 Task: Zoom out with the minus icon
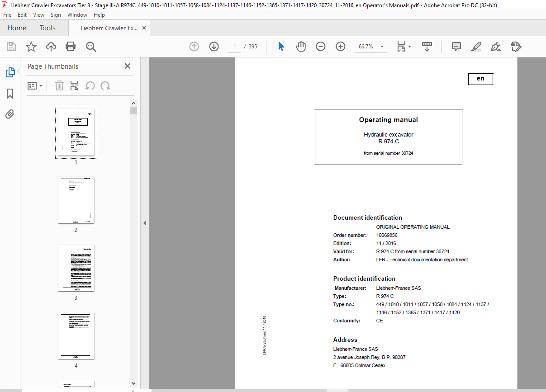(x=321, y=47)
